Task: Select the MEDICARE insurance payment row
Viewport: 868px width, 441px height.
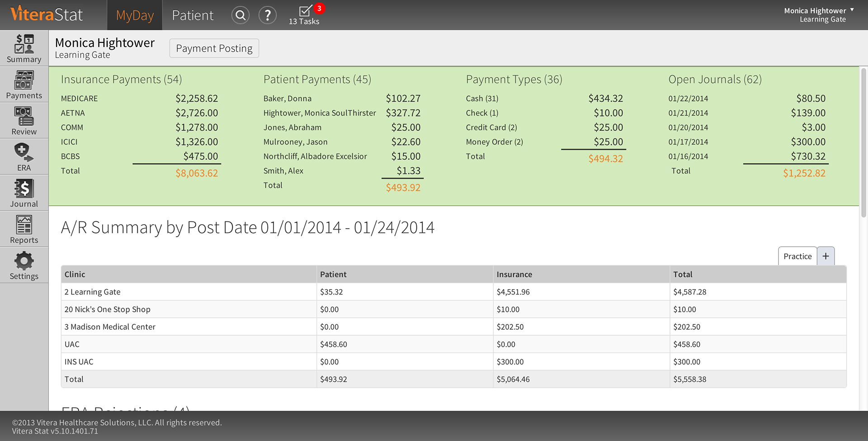Action: click(139, 99)
